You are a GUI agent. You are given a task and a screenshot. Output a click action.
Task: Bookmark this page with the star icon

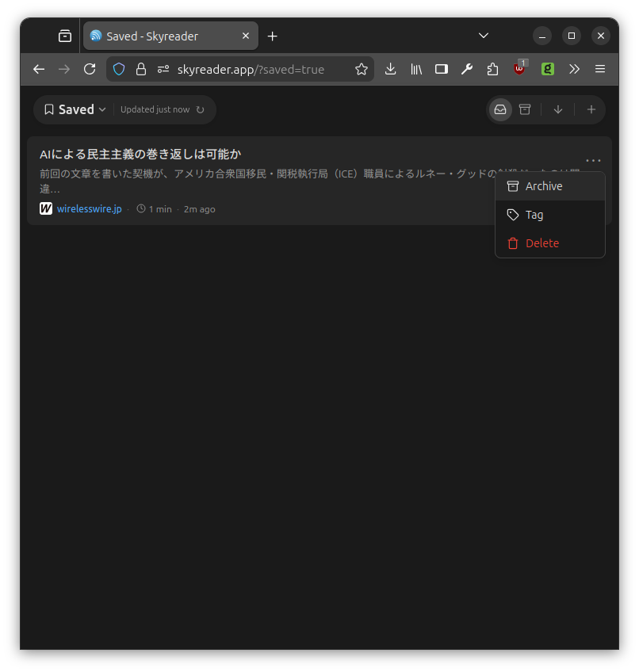[x=362, y=69]
